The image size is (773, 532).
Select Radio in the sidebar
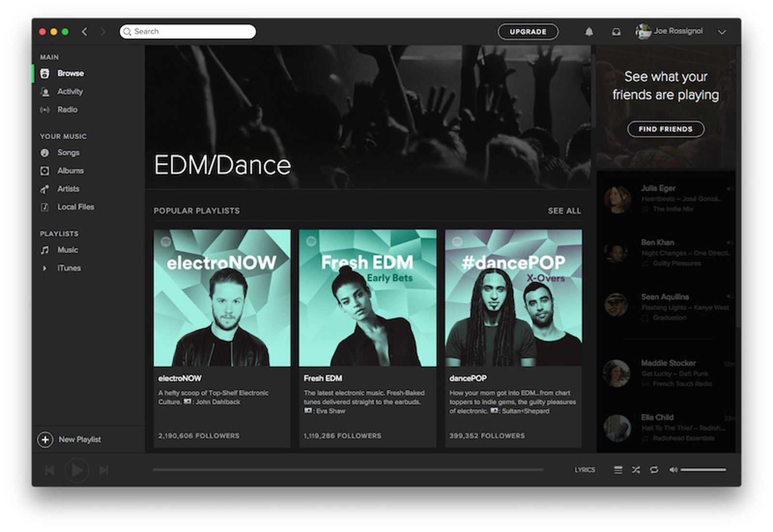67,110
